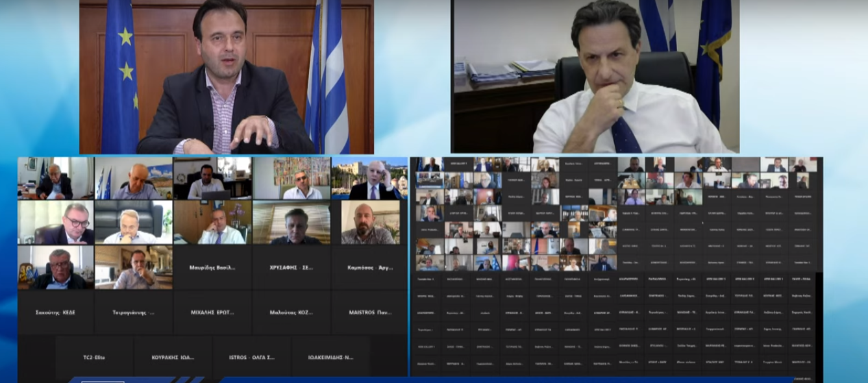
Task: Select the ΙΩΑΚΕΙΜΙΔΗΣ-Ν participant tile
Action: click(330, 357)
